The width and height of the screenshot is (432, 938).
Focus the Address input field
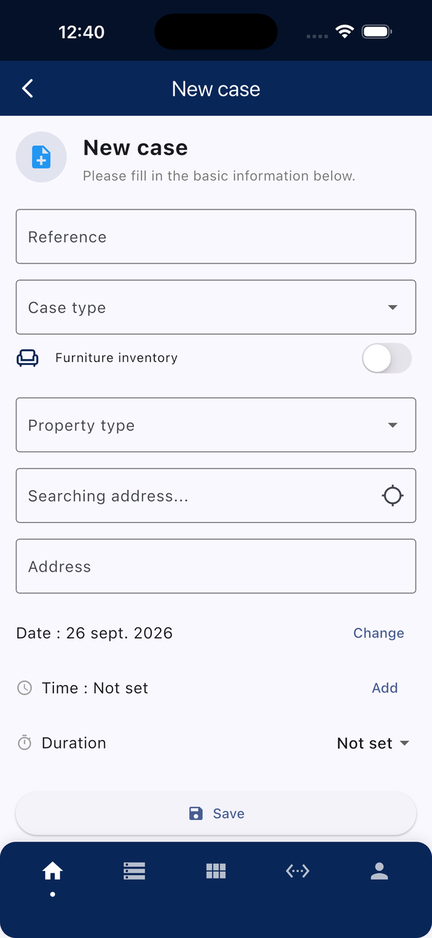click(216, 566)
